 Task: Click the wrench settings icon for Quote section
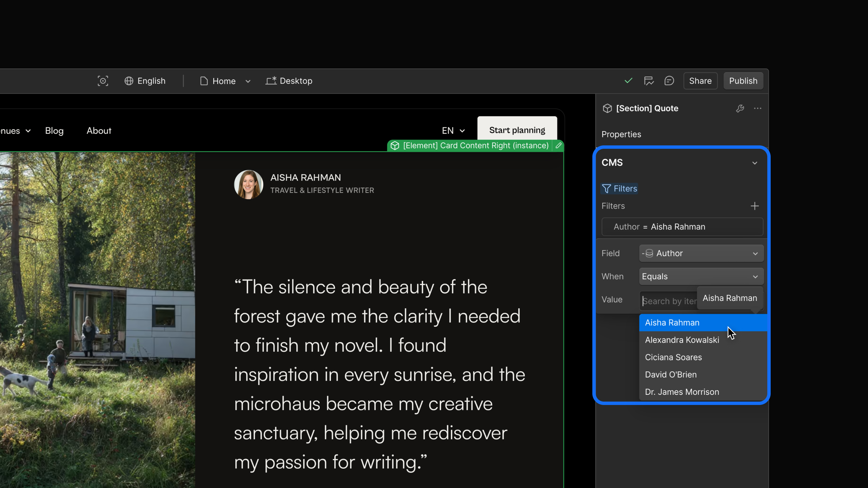[740, 108]
